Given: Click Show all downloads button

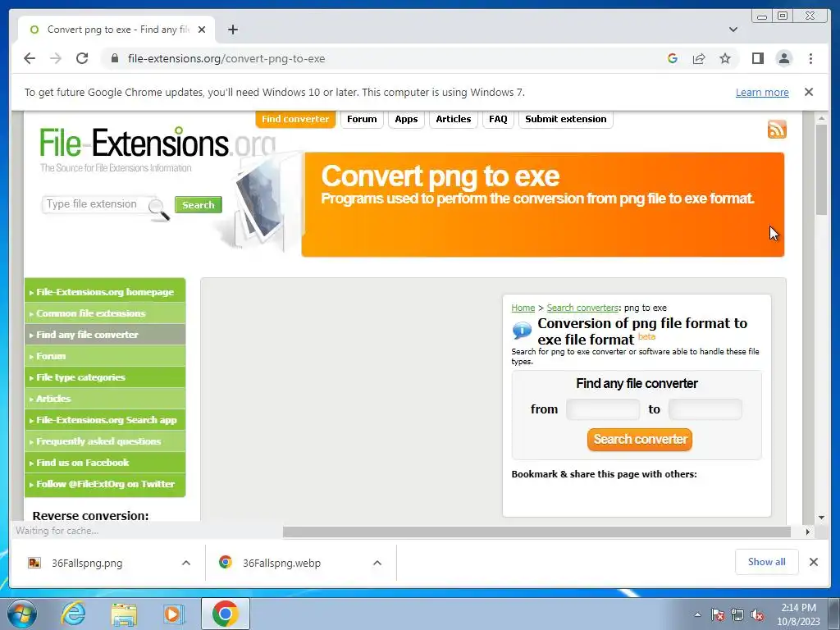Looking at the screenshot, I should [767, 561].
